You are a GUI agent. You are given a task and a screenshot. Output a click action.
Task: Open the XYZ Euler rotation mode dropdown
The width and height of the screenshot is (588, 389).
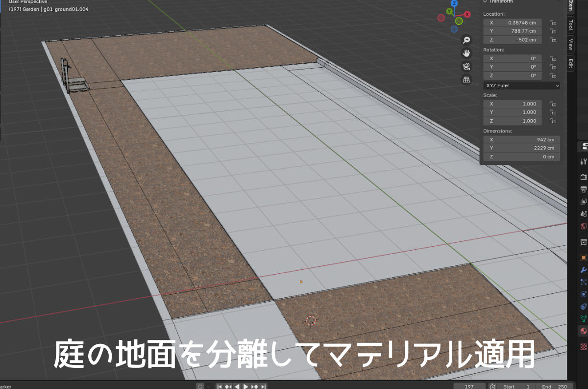pos(522,86)
